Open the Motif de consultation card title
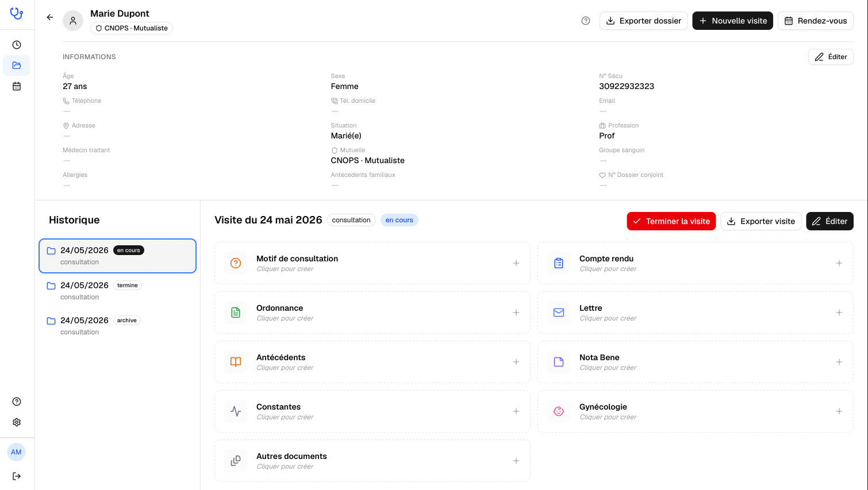The width and height of the screenshot is (868, 490). [297, 258]
